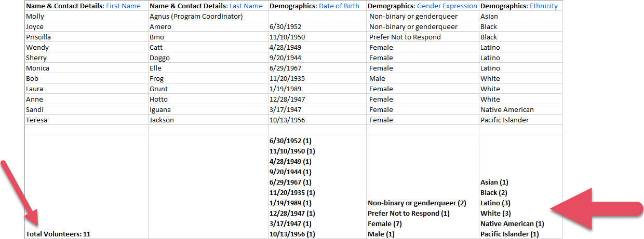Click the 'Bmo' last name cell
Viewport: 644px width, 239px height.
pos(208,37)
